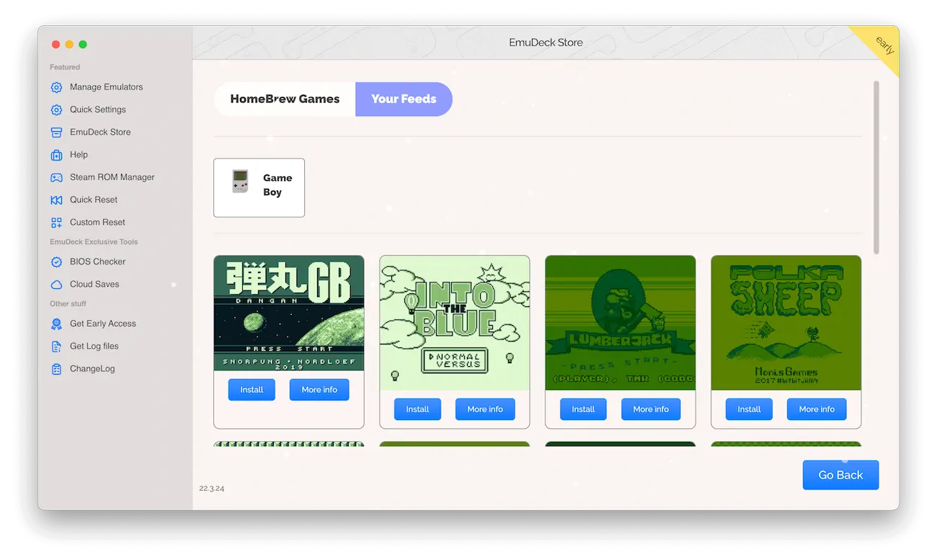Image resolution: width=937 pixels, height=560 pixels.
Task: Switch to Your Feeds tab
Action: 404,99
